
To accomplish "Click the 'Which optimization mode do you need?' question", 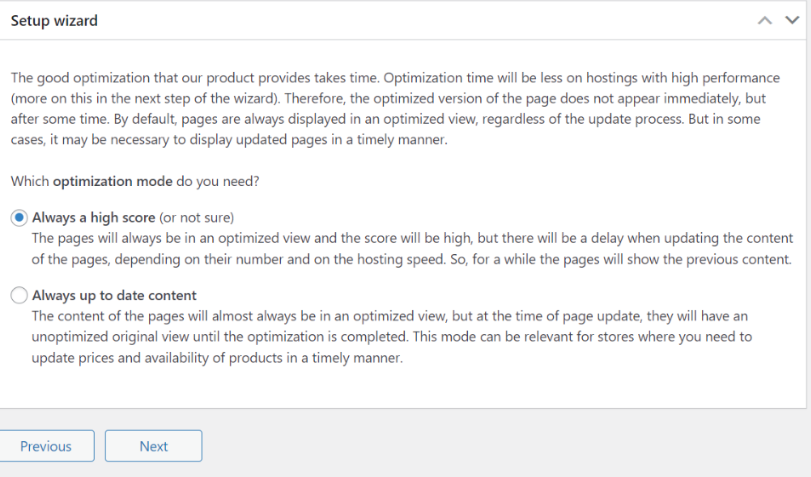I will (x=135, y=182).
